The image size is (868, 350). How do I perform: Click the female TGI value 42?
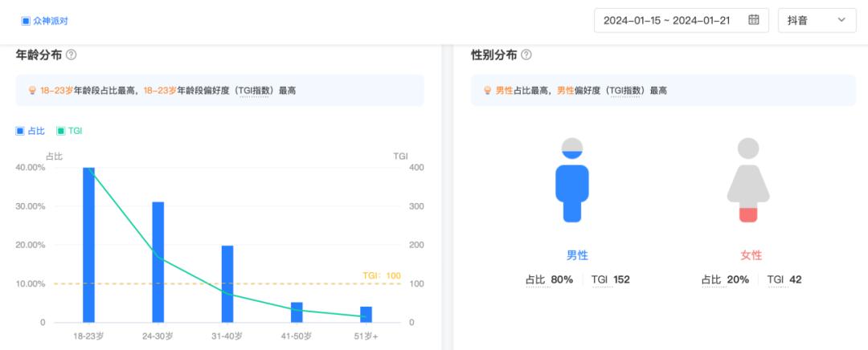tap(796, 280)
